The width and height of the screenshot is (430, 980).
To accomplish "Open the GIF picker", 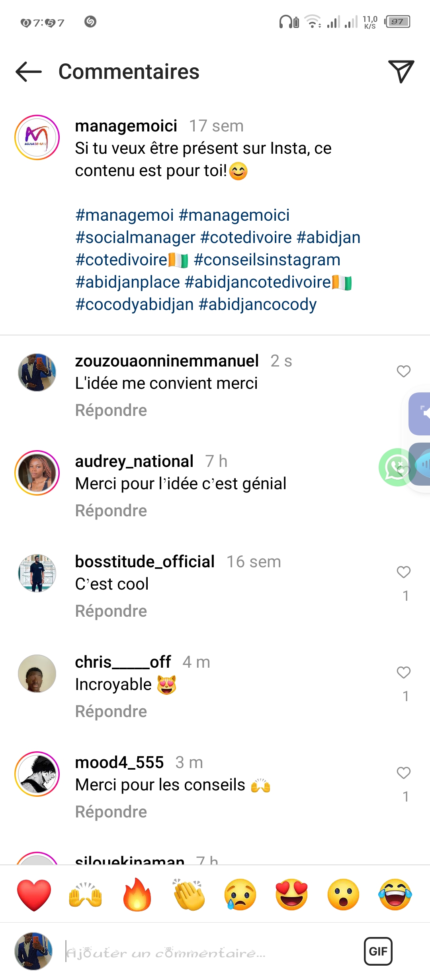I will (378, 951).
